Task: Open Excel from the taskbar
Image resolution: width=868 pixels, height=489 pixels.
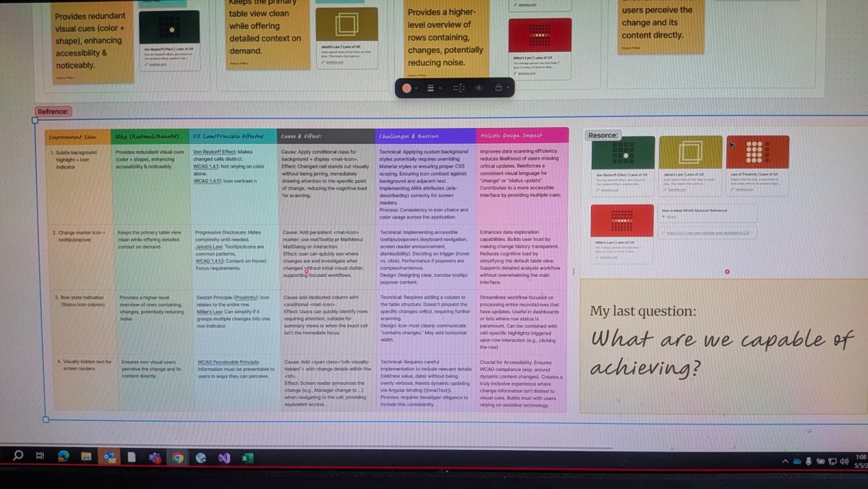Action: point(246,457)
